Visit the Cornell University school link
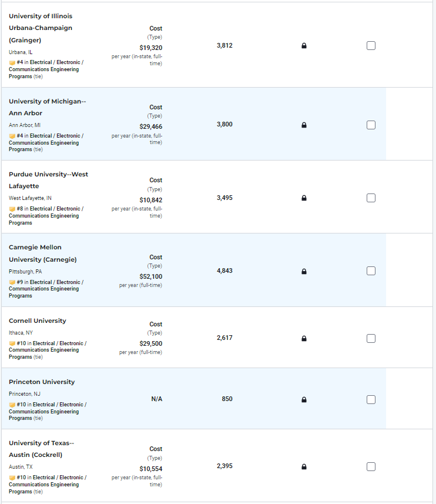The width and height of the screenshot is (436, 504). 38,321
